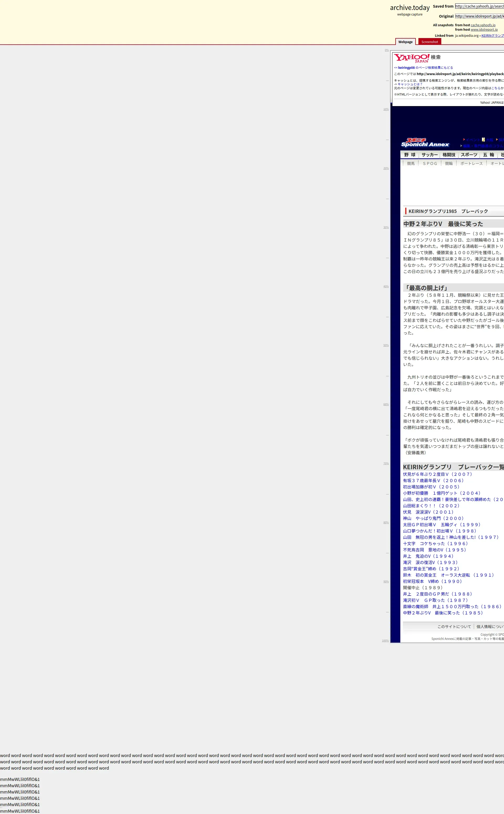Select the SPOG sub-navigation item
Image resolution: width=504 pixels, height=814 pixels.
pos(430,163)
